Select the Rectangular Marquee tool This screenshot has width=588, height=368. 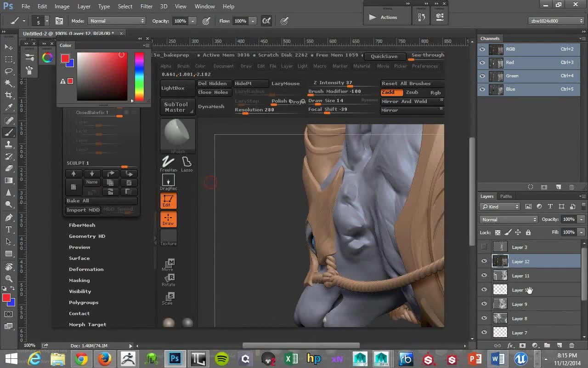[9, 59]
